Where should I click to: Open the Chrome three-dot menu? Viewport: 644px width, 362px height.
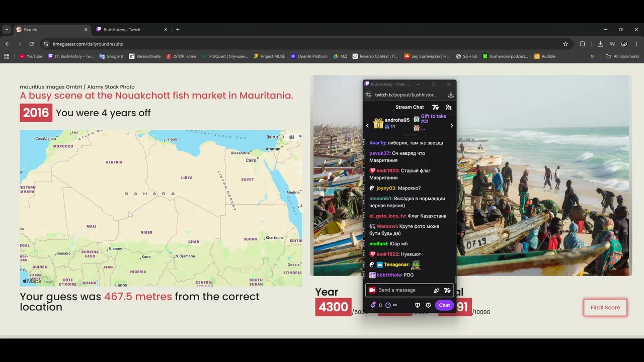pyautogui.click(x=636, y=44)
